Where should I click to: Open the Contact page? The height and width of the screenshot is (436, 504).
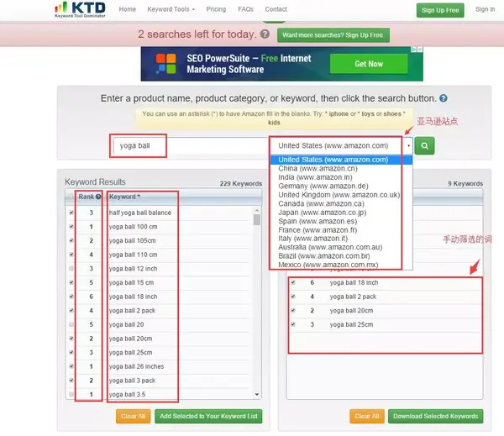(x=276, y=9)
